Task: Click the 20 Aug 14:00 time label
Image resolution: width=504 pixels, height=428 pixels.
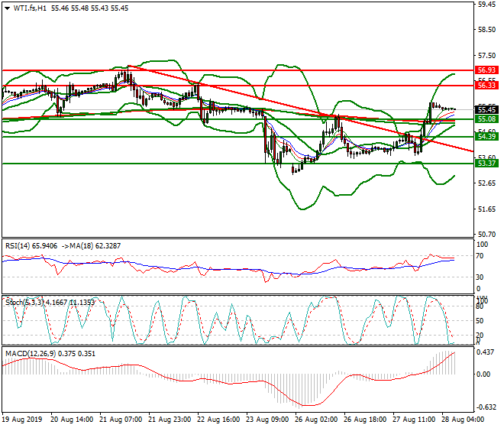Action: click(x=72, y=420)
